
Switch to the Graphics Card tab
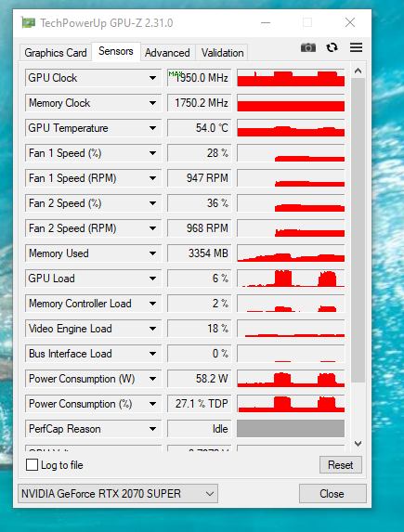point(56,53)
